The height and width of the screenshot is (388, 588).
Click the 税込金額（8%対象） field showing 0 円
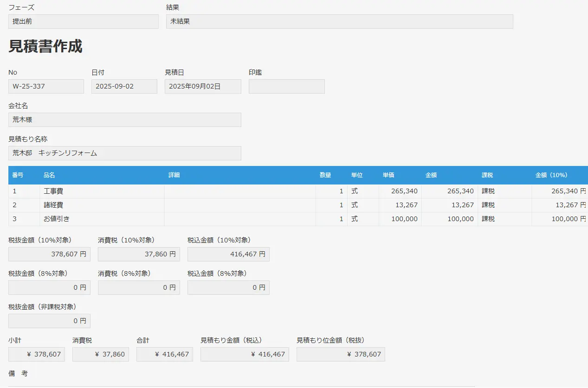228,287
